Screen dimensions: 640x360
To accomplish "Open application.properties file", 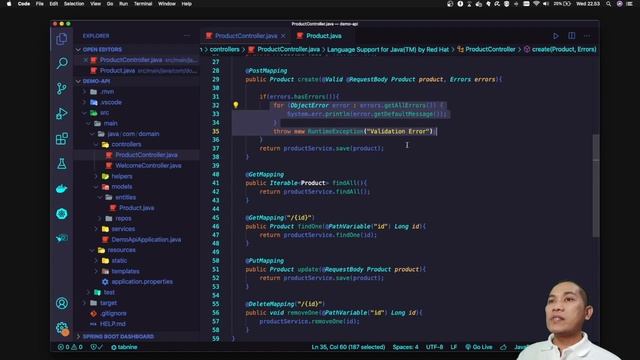I will pos(142,282).
